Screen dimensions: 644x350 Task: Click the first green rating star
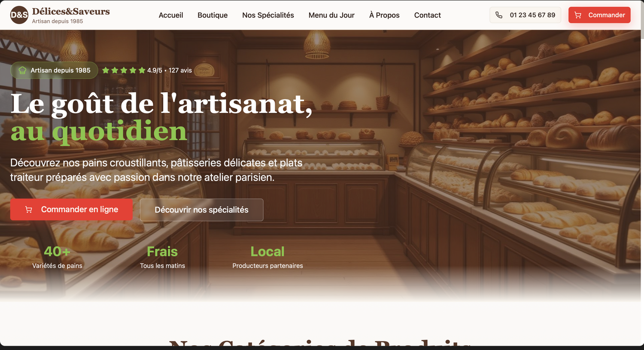[106, 70]
